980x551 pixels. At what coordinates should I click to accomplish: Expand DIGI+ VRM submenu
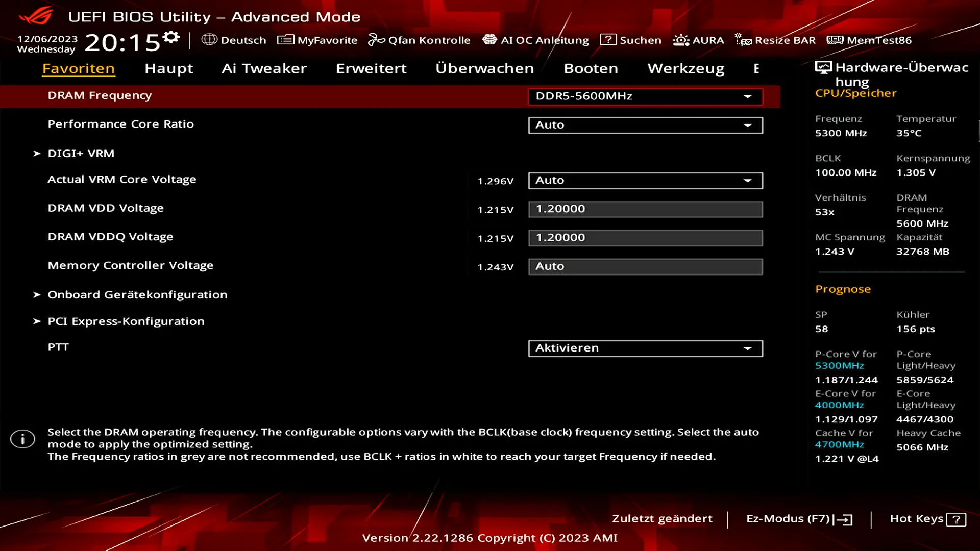click(81, 153)
